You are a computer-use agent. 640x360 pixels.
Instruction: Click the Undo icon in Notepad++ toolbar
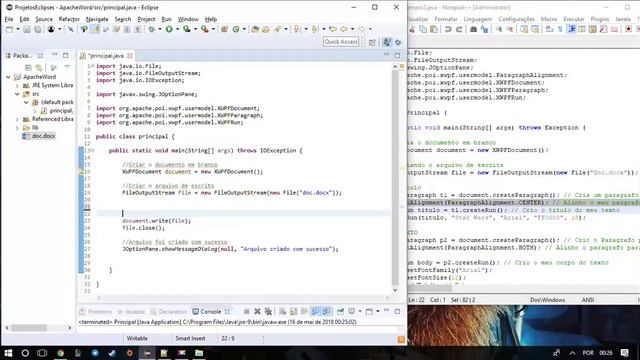coord(448,29)
